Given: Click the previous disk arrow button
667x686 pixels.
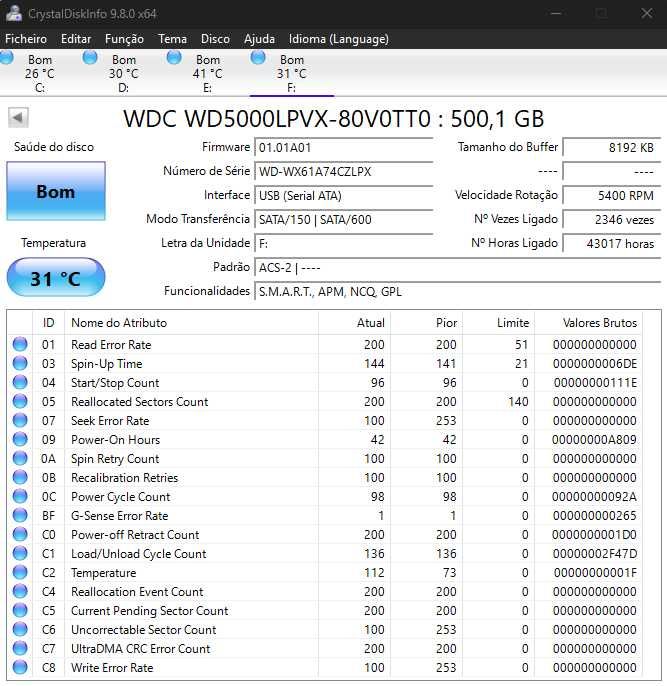Looking at the screenshot, I should coord(18,117).
